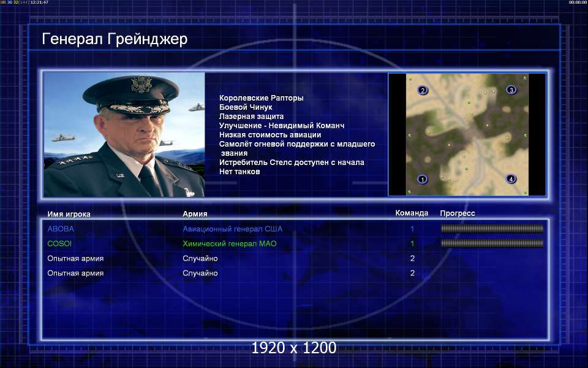Image resolution: width=588 pixels, height=368 pixels.
Task: Click 'Прогресс' column header
Action: [x=458, y=213]
